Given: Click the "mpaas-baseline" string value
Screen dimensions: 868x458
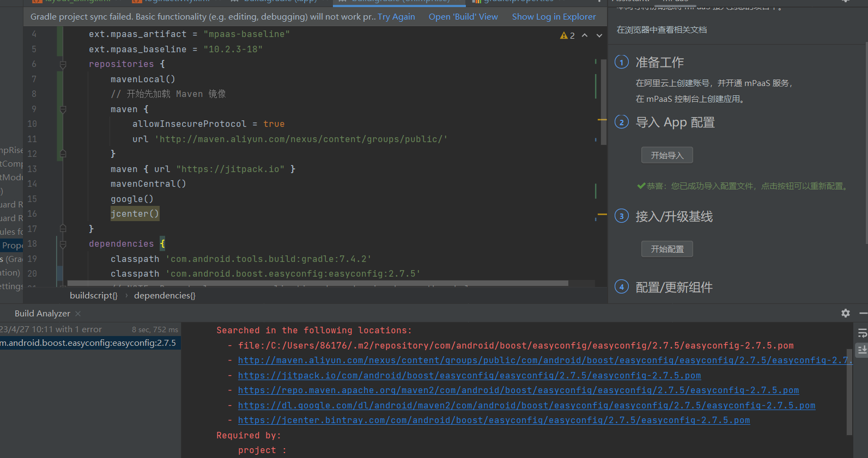Looking at the screenshot, I should click(246, 34).
